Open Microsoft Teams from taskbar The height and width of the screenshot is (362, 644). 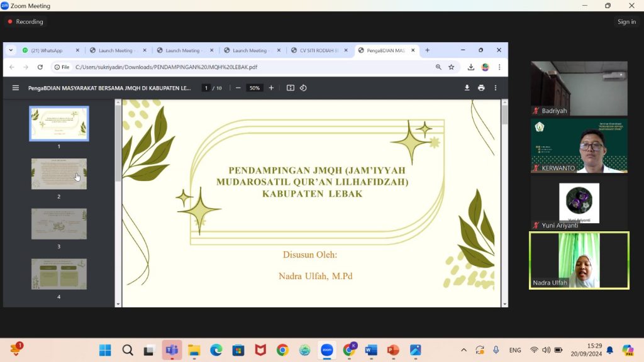click(x=170, y=350)
